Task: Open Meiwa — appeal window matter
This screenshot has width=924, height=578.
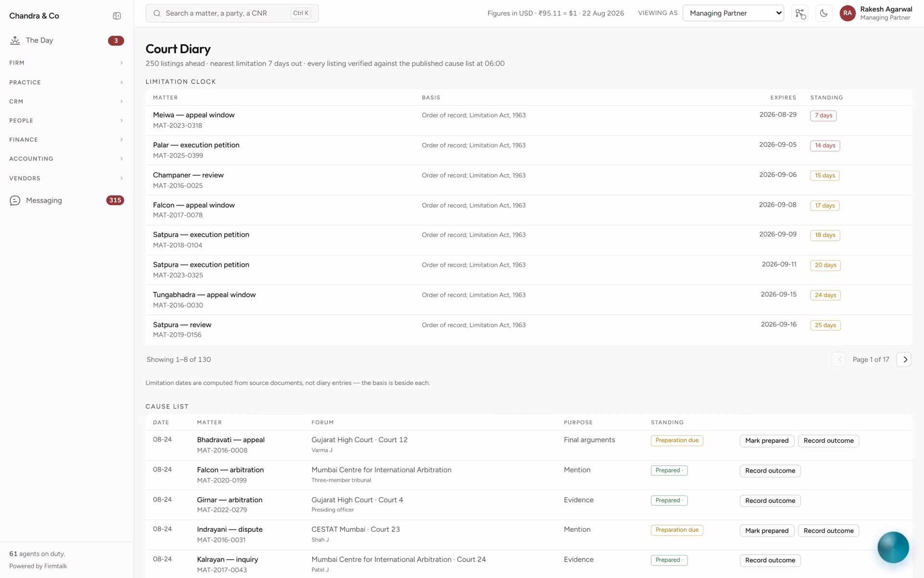Action: [193, 115]
